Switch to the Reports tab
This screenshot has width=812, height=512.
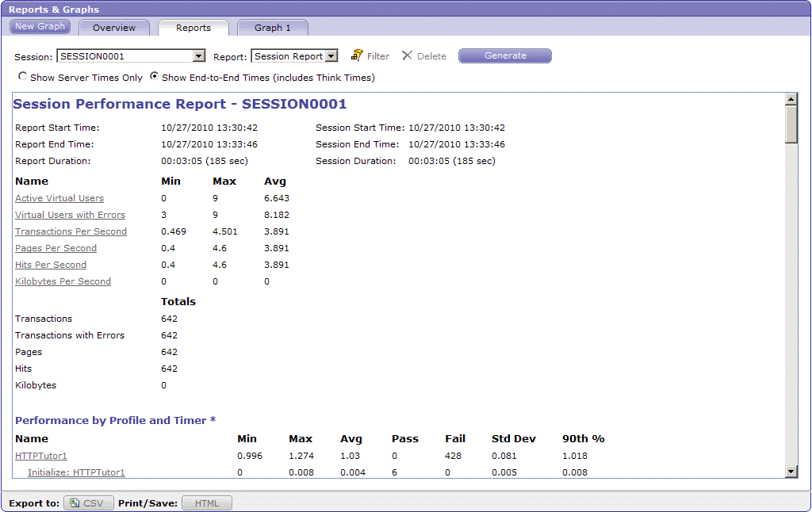pos(193,28)
